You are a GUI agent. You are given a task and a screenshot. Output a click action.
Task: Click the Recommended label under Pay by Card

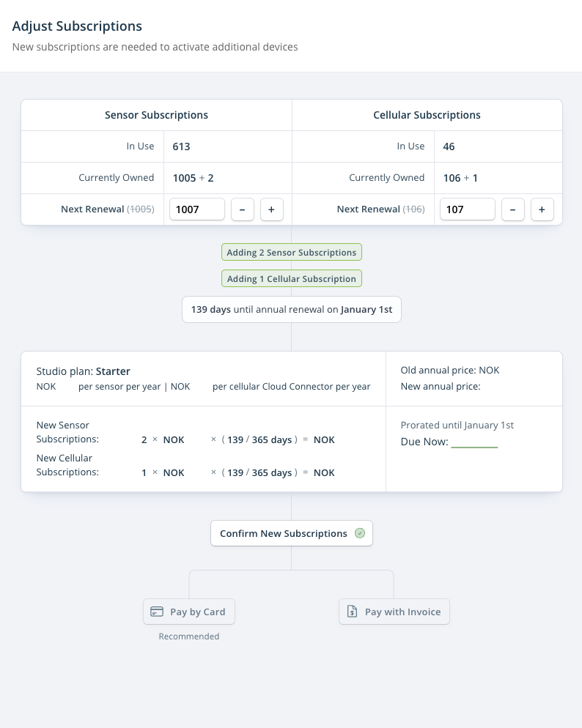coord(188,636)
